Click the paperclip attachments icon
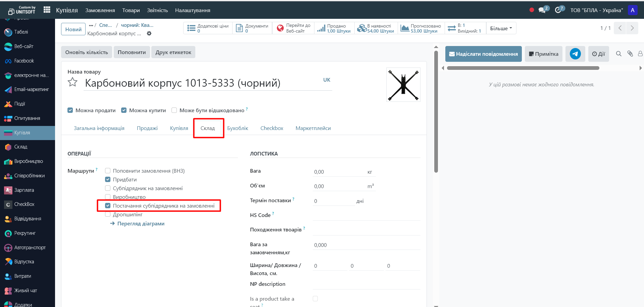Screen dimensions: 644x307 pyautogui.click(x=630, y=54)
